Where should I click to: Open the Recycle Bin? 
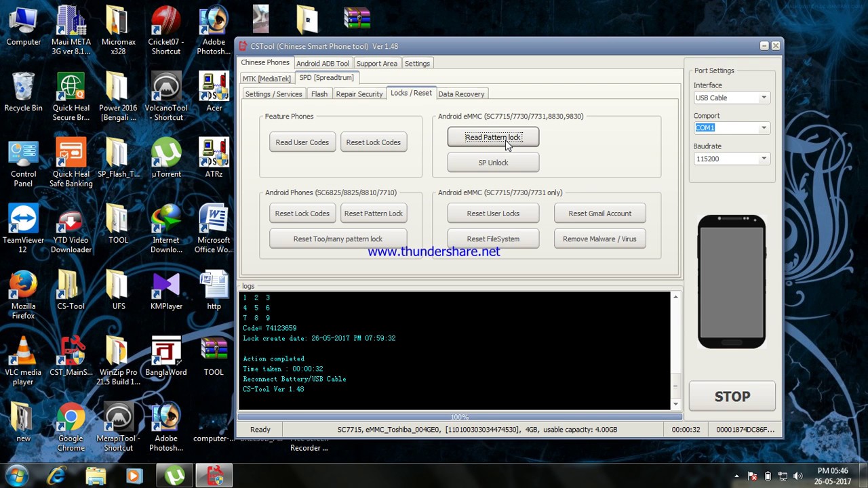point(23,93)
